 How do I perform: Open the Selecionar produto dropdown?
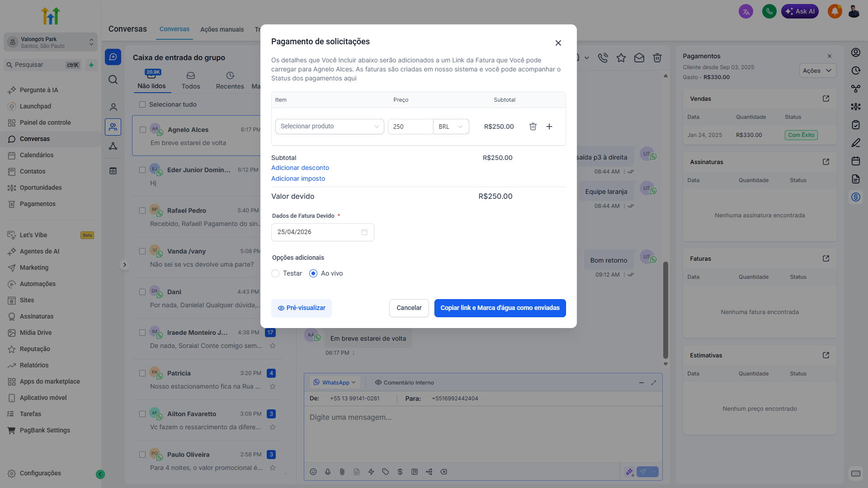tap(330, 127)
